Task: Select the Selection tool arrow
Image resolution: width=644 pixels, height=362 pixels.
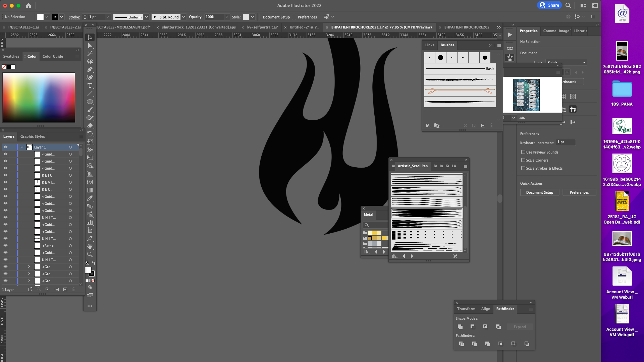Action: pos(90,37)
